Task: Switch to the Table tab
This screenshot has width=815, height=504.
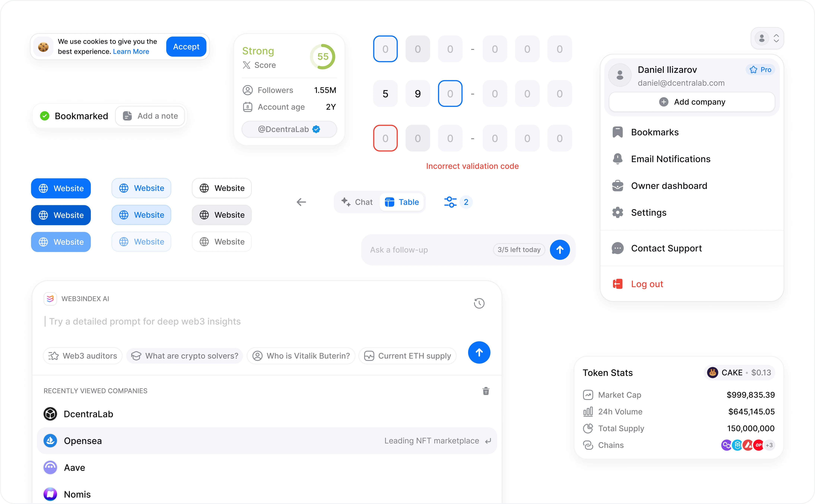Action: tap(402, 202)
